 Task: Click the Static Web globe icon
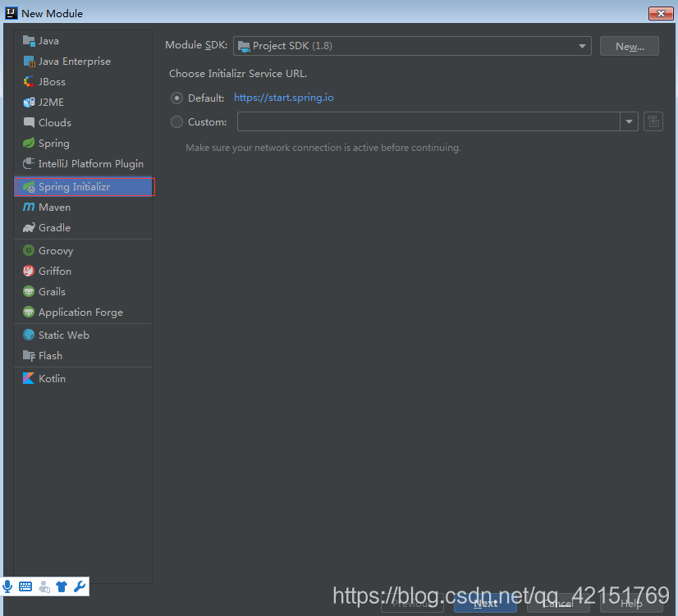(x=29, y=335)
